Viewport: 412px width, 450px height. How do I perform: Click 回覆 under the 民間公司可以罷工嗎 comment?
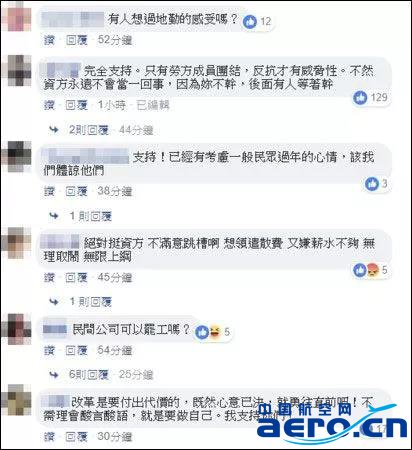point(77,351)
